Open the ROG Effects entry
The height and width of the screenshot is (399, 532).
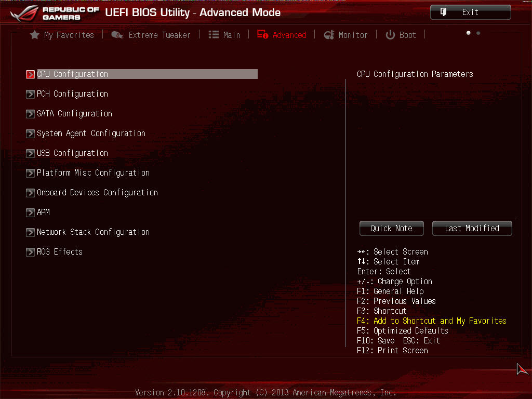coord(59,252)
